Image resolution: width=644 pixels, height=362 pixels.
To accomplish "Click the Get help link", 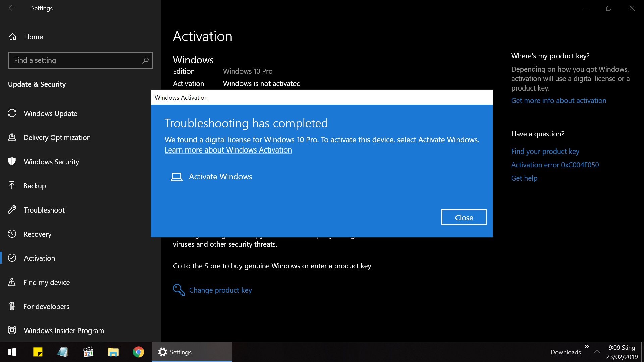I will tap(524, 178).
